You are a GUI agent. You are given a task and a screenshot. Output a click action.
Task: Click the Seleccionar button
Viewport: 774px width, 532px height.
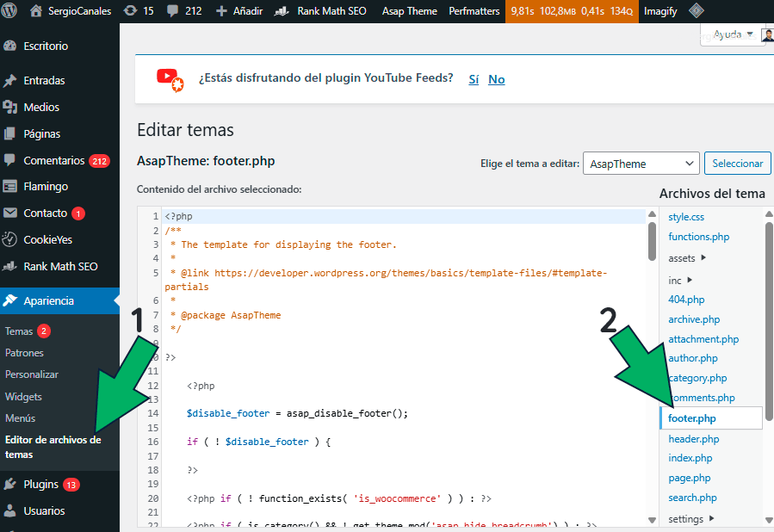pos(737,163)
